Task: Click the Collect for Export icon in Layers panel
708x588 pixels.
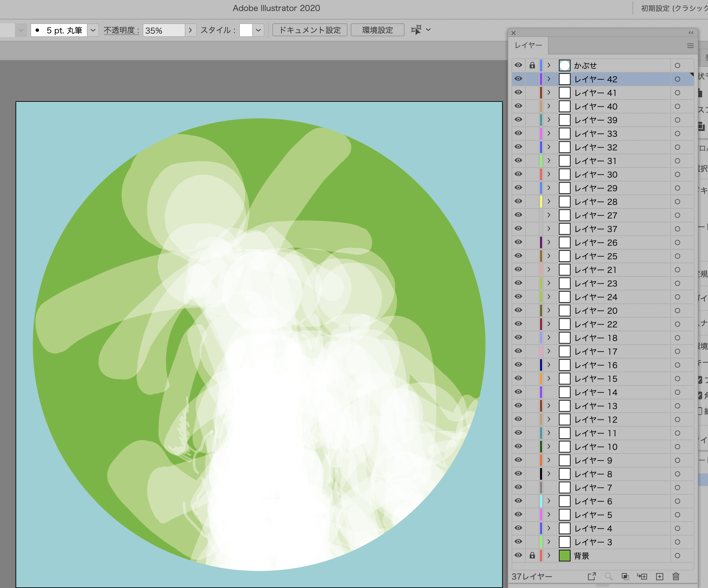Action: (x=592, y=576)
